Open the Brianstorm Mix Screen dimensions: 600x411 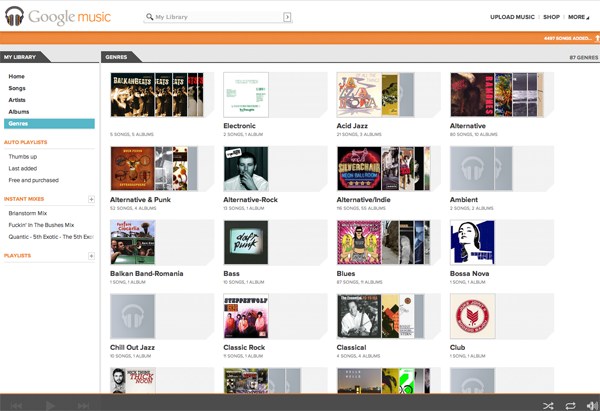click(28, 213)
